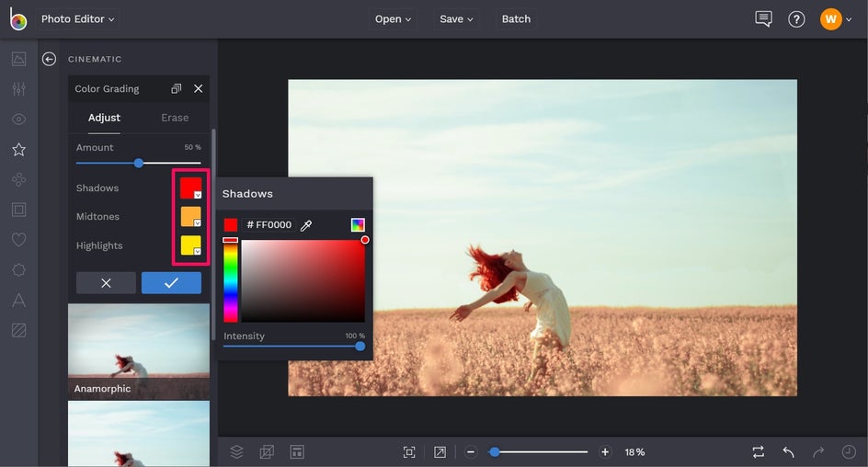Image resolution: width=868 pixels, height=467 pixels.
Task: Click the red current color preview square
Action: coord(231,224)
